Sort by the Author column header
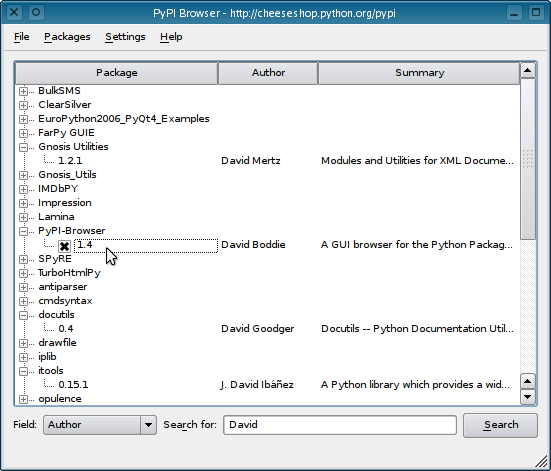The width and height of the screenshot is (551, 471). click(268, 73)
